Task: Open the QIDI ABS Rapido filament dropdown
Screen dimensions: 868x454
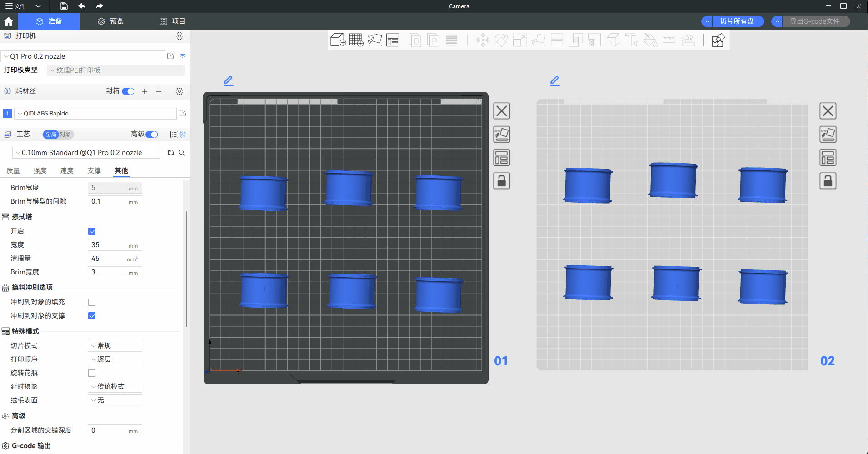Action: [95, 114]
